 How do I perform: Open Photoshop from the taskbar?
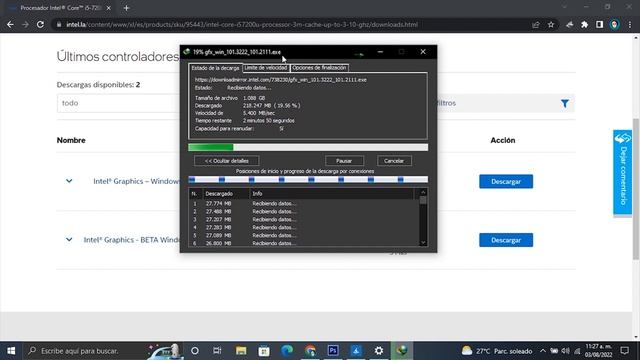333,351
